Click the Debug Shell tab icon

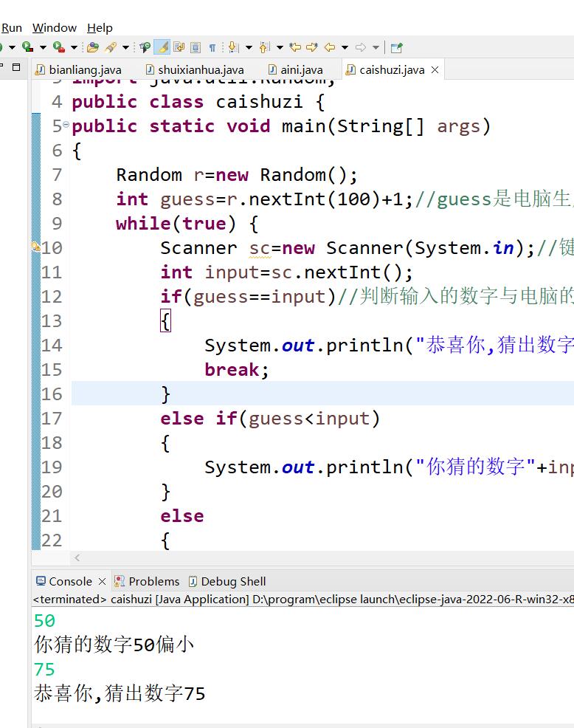pyautogui.click(x=193, y=581)
